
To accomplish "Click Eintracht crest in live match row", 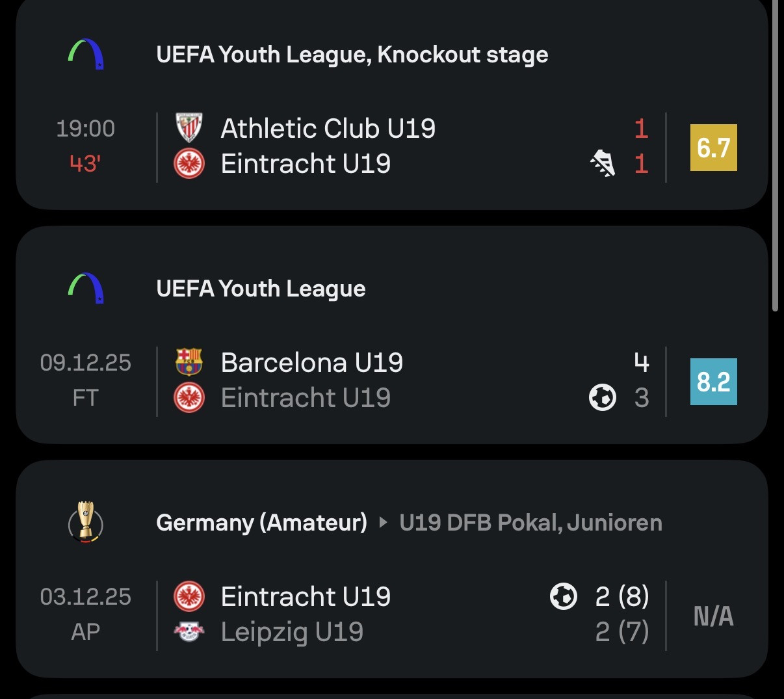I will [x=189, y=164].
